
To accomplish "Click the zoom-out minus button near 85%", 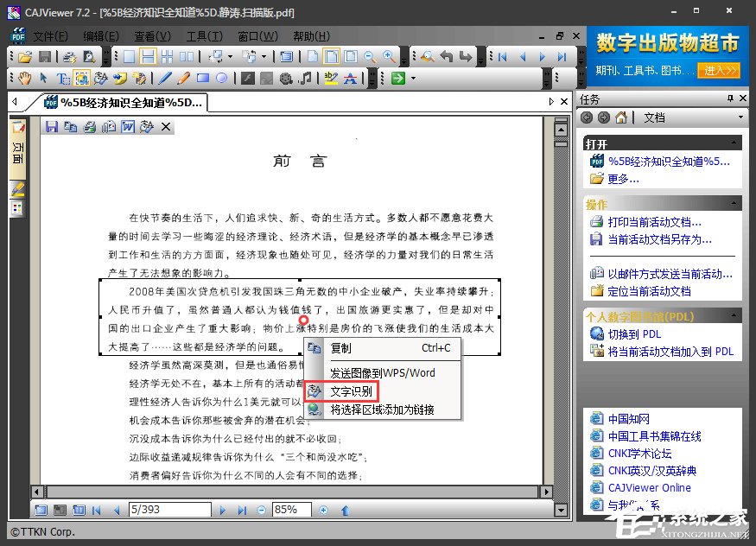I will point(261,510).
